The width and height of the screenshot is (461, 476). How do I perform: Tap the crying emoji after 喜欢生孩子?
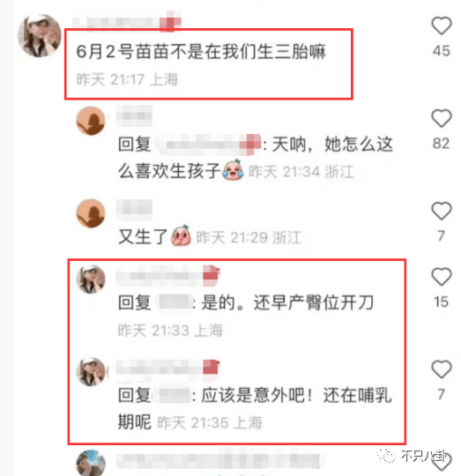233,170
